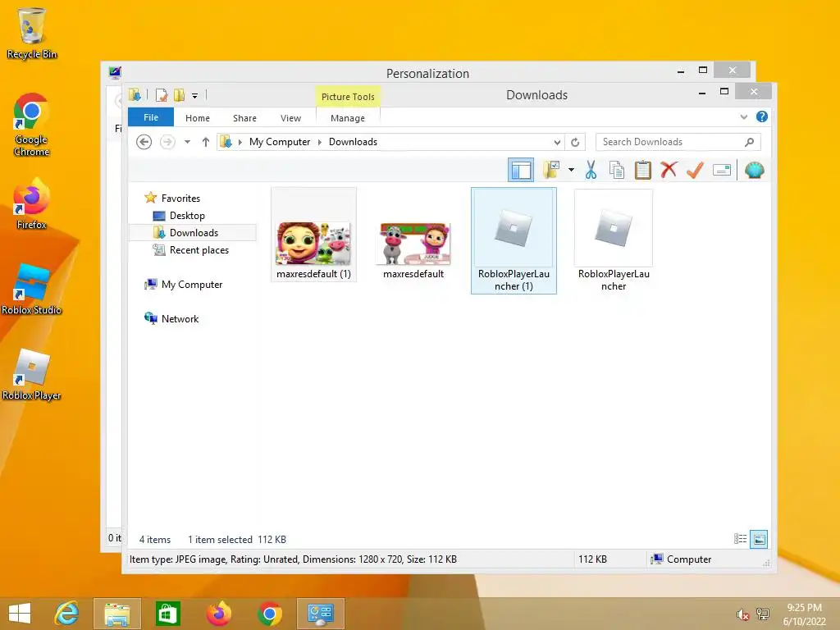Open Firefox from the taskbar
Viewport: 840px width, 630px height.
[218, 614]
